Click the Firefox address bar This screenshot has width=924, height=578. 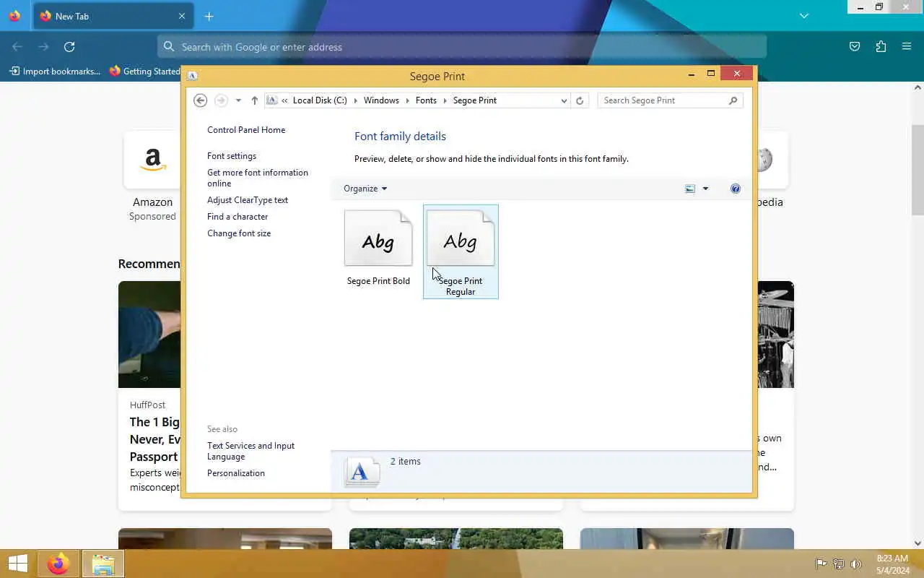462,47
